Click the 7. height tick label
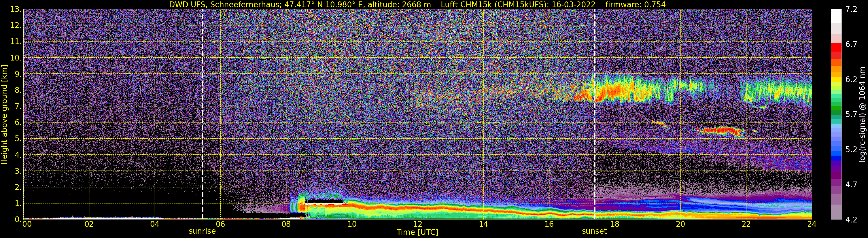The height and width of the screenshot is (238, 868). coord(18,106)
